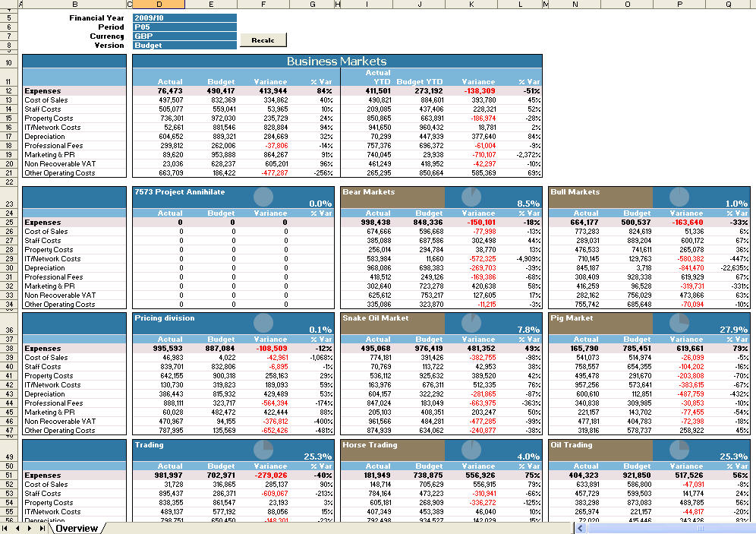
Task: Select 'Budget YTD' column heading
Action: 420,81
